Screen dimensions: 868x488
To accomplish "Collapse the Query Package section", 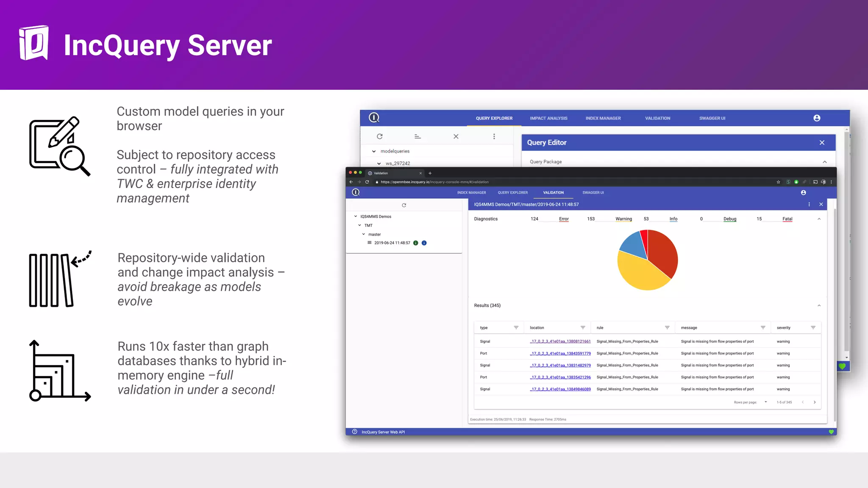I will 825,162.
